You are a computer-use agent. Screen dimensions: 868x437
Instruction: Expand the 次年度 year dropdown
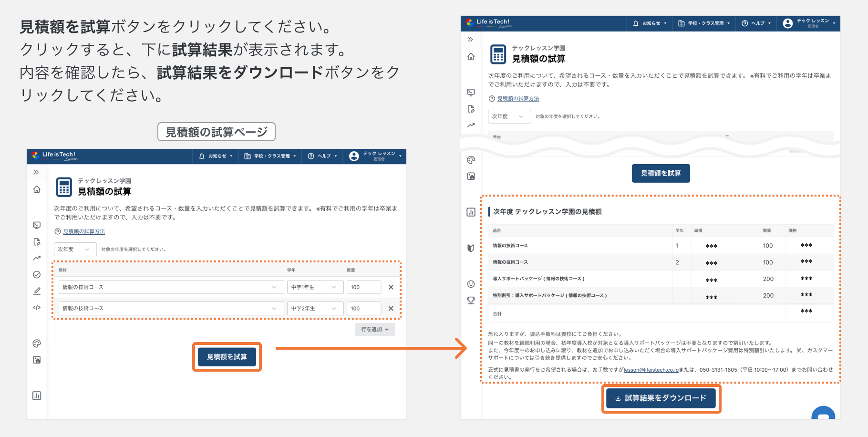click(74, 249)
